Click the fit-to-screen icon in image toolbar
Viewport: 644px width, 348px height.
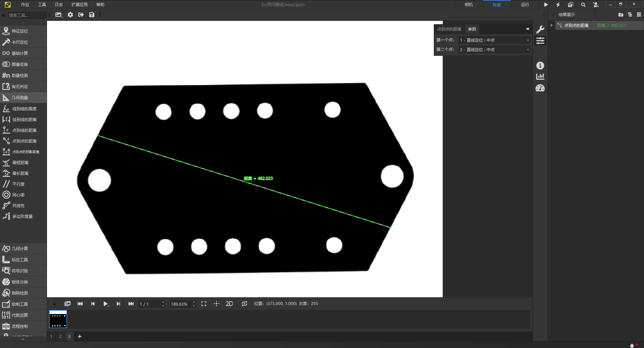[x=204, y=304]
